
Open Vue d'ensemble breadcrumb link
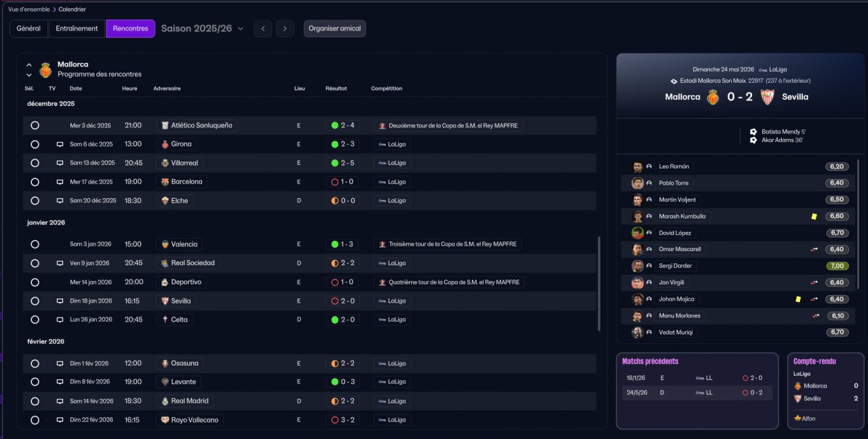(28, 9)
